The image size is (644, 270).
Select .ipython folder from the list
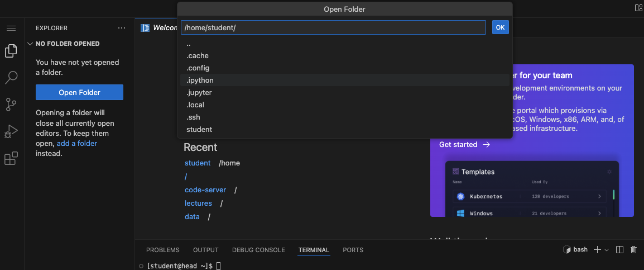pyautogui.click(x=200, y=80)
